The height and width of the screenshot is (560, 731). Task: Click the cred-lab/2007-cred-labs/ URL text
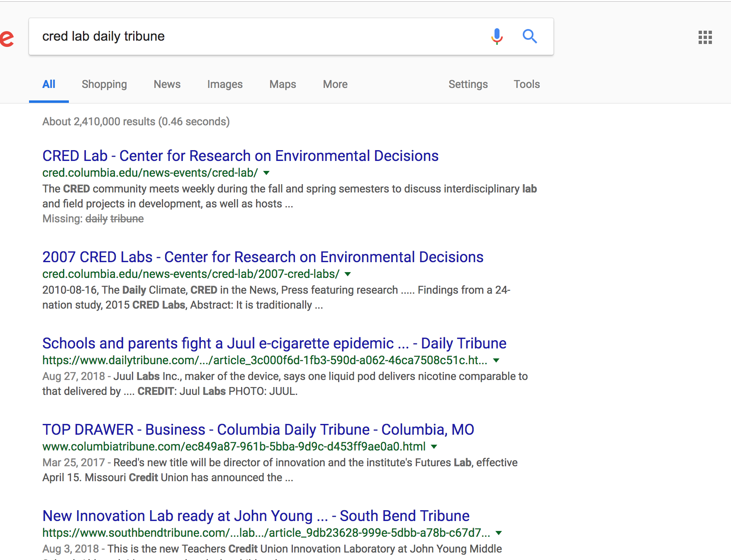[191, 274]
